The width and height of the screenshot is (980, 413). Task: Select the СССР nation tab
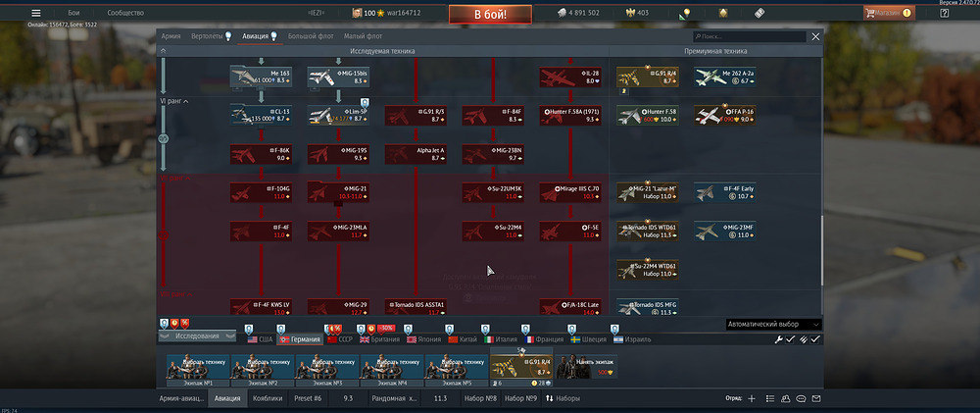click(339, 339)
